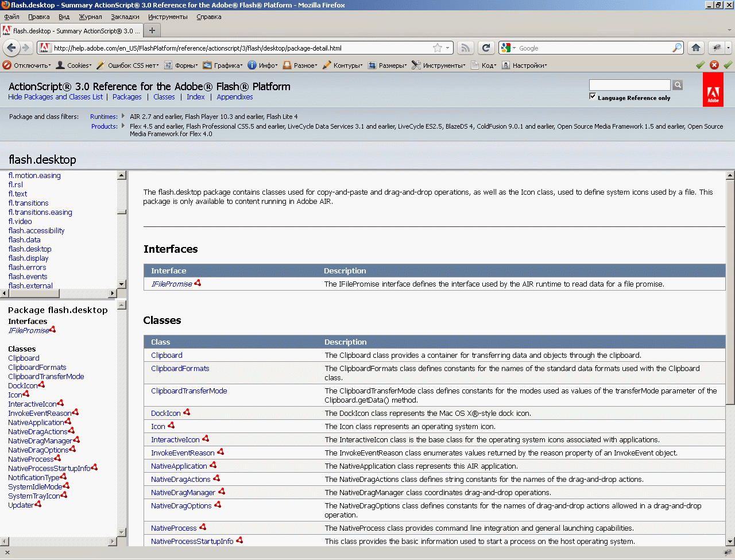
Task: Open the 'Инфо' dropdown menu
Action: [263, 65]
